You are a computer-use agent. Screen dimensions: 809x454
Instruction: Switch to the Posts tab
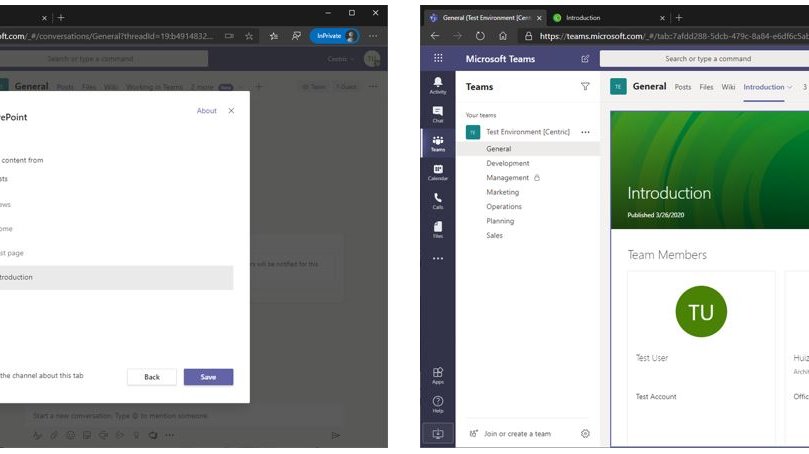pyautogui.click(x=683, y=87)
